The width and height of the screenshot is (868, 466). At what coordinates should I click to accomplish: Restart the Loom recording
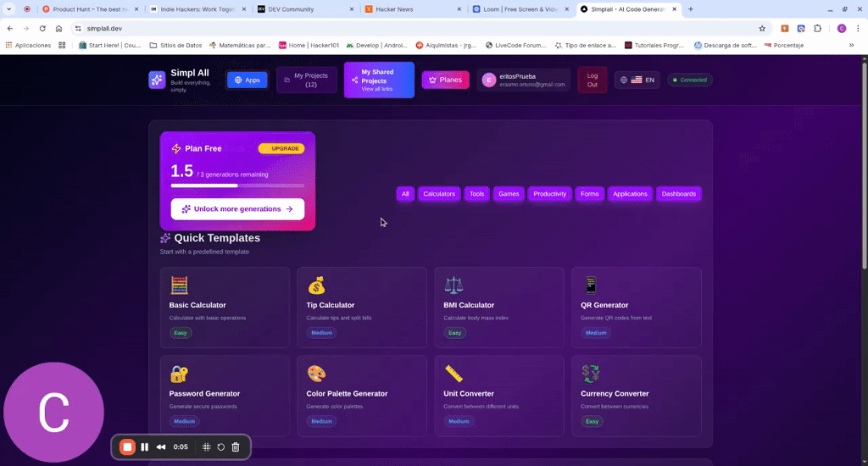[221, 447]
